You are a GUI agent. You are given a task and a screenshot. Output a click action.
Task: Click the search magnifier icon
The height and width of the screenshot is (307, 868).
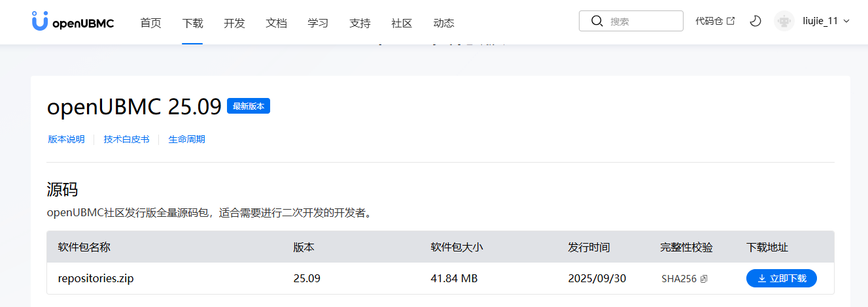(597, 21)
